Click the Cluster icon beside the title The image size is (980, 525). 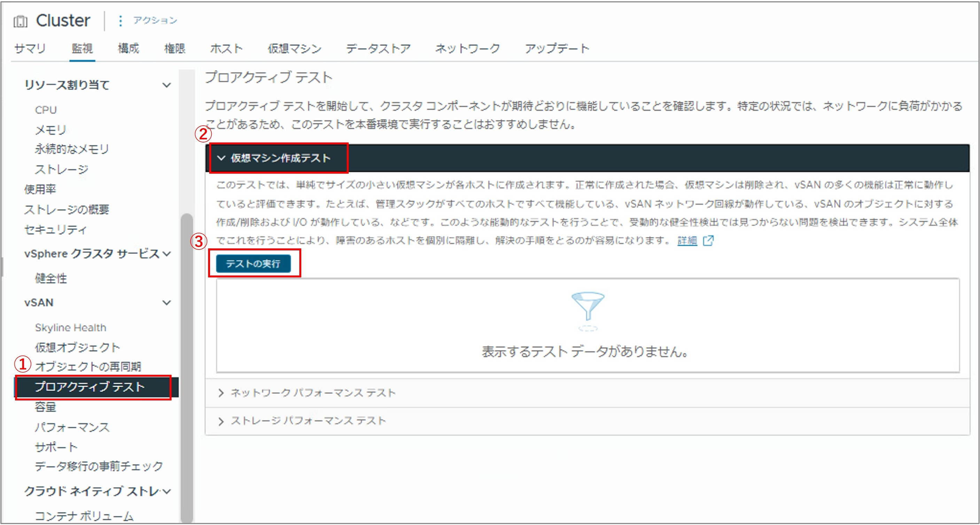(21, 21)
